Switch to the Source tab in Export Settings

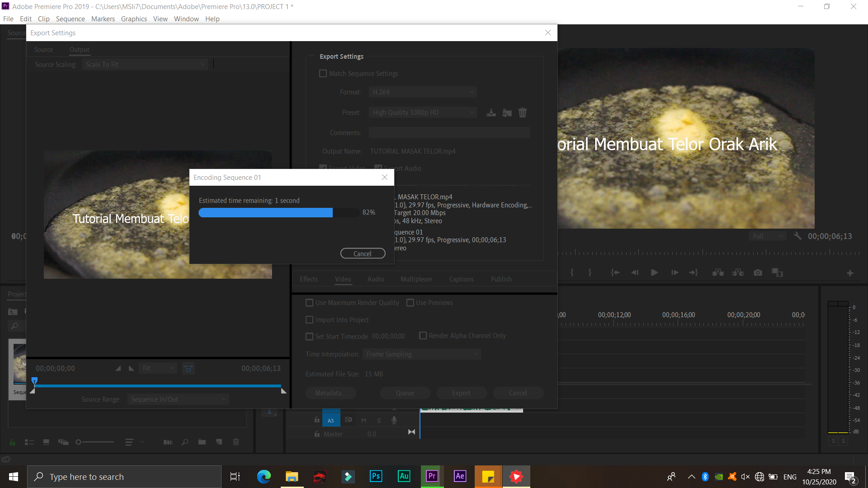(43, 50)
